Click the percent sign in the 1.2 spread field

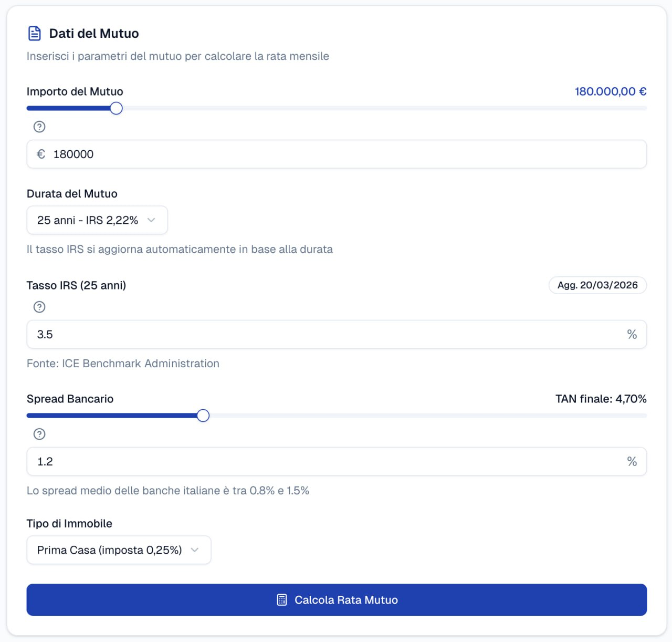tap(632, 461)
